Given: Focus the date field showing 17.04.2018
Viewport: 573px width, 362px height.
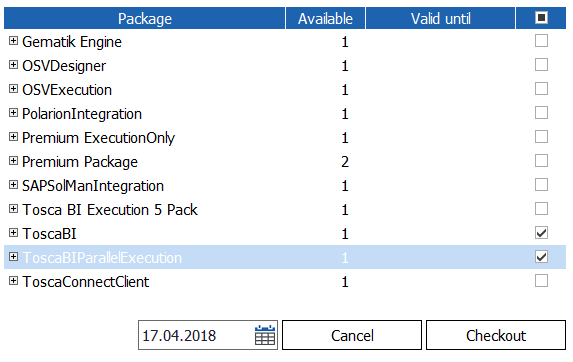Looking at the screenshot, I should (196, 335).
